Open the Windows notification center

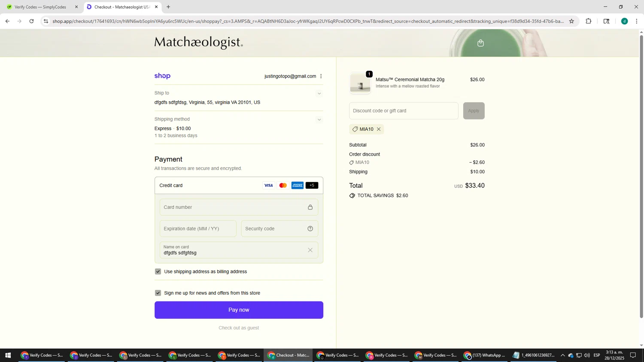click(633, 355)
